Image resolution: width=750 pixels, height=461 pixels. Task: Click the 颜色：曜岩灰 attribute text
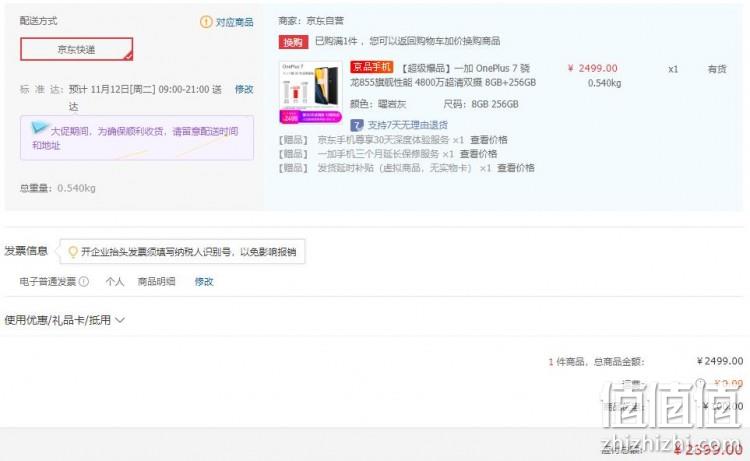click(x=378, y=104)
